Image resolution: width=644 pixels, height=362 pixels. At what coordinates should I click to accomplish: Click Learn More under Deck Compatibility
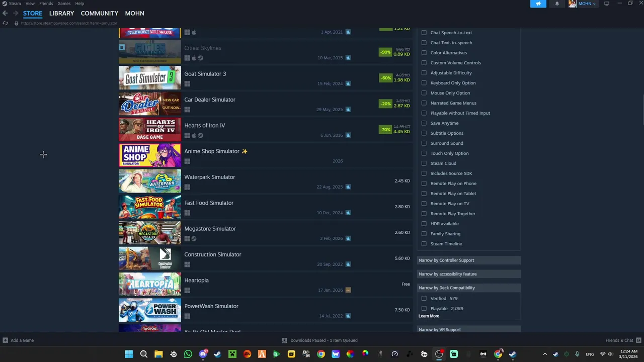click(429, 316)
